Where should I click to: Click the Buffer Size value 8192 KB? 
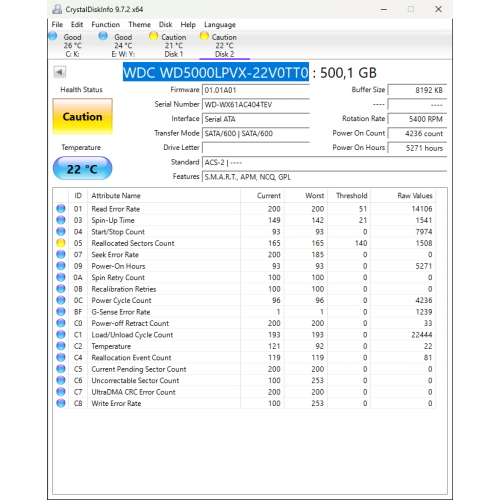pos(417,90)
